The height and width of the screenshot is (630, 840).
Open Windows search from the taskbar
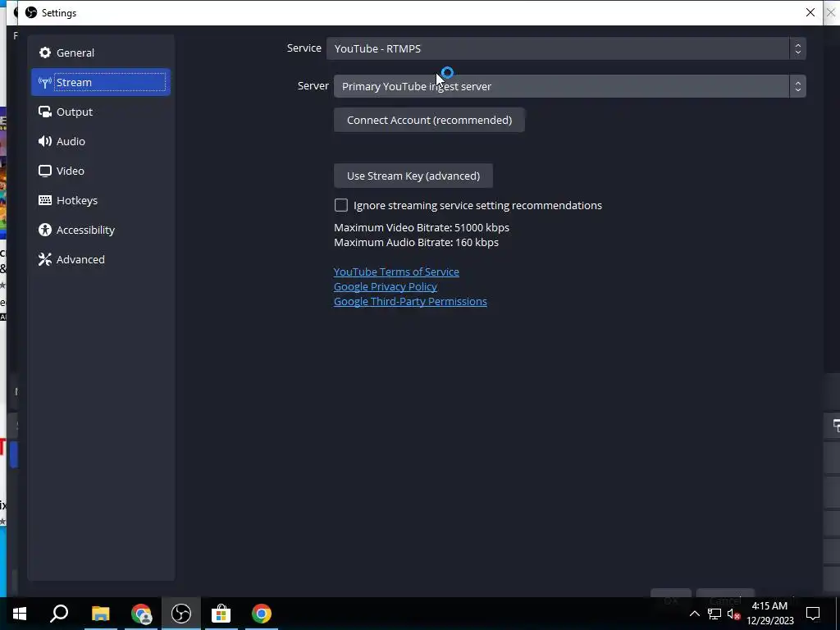click(x=59, y=613)
